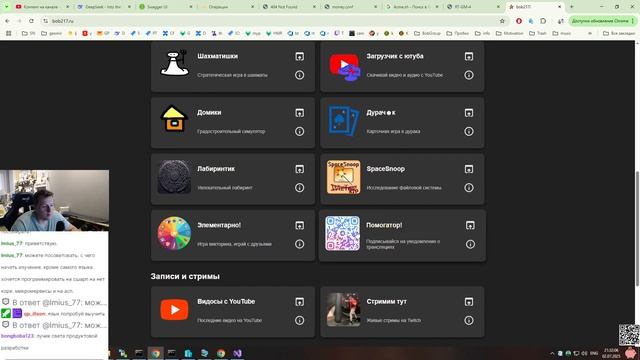Screen dimensions: 640x360
Task: Open a new browser tab
Action: pyautogui.click(x=571, y=7)
